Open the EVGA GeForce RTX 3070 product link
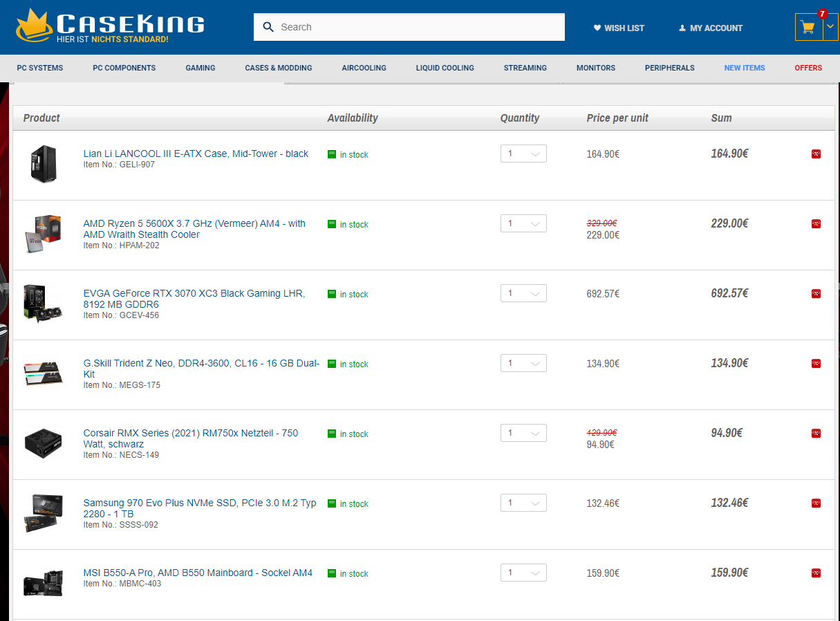Viewport: 840px width, 621px height. tap(194, 299)
